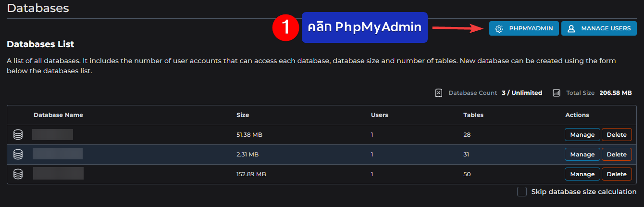The width and height of the screenshot is (644, 207).
Task: Delete the 152.89 MB database
Action: tap(617, 174)
